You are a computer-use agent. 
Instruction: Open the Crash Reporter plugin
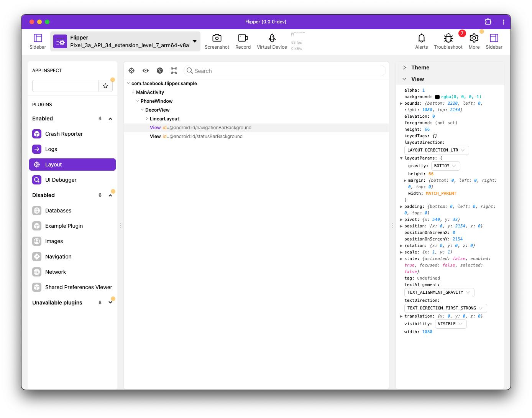(x=72, y=134)
